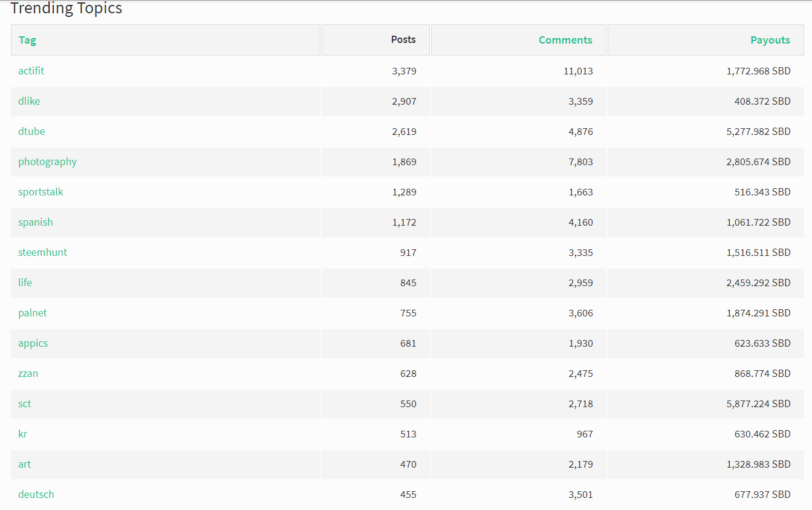Open the life tag link
This screenshot has height=510, width=812.
coord(25,283)
